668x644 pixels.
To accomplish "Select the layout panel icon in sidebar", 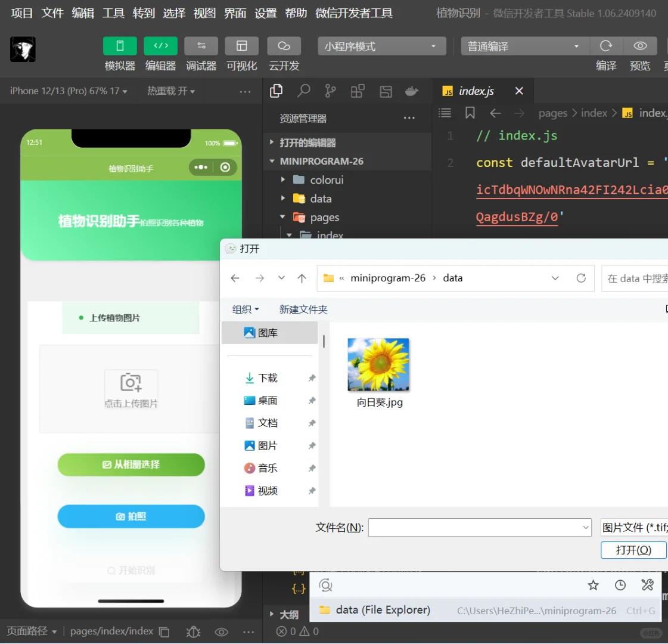I will (x=386, y=91).
